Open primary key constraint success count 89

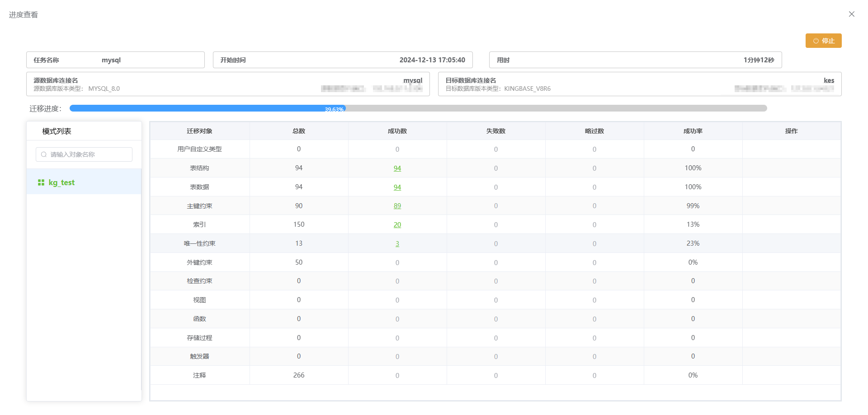[397, 206]
